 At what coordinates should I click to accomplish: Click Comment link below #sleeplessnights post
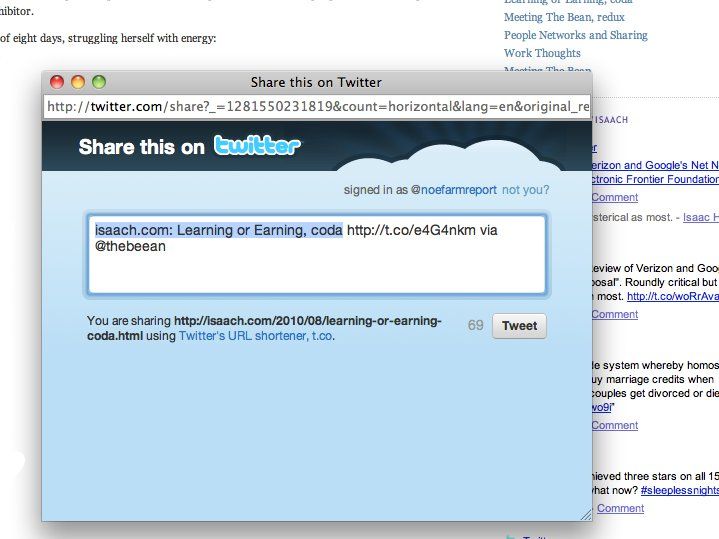[x=620, y=508]
